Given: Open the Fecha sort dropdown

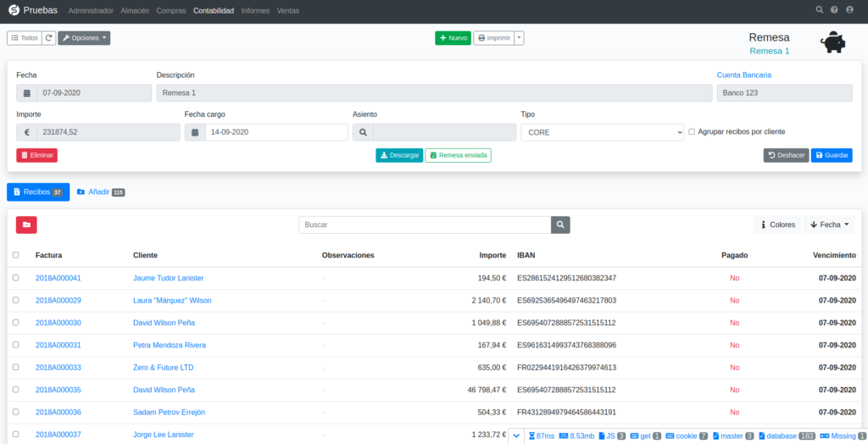Looking at the screenshot, I should click(x=829, y=225).
